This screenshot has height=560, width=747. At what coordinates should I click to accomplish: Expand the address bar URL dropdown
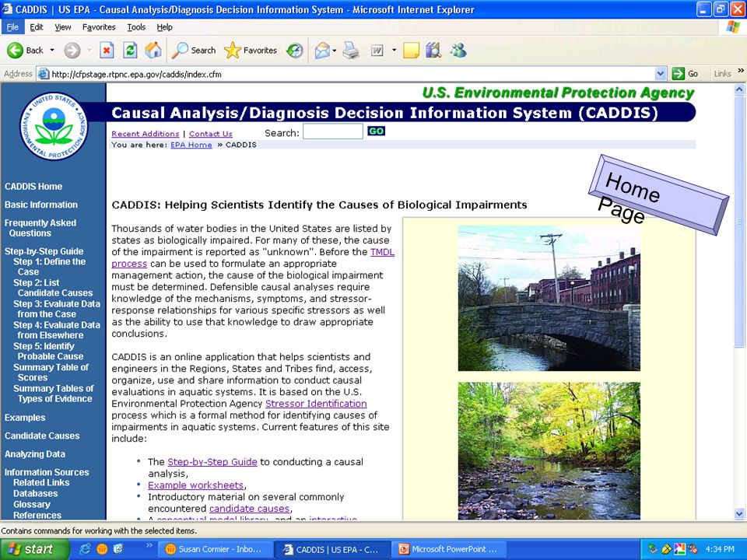click(x=661, y=74)
